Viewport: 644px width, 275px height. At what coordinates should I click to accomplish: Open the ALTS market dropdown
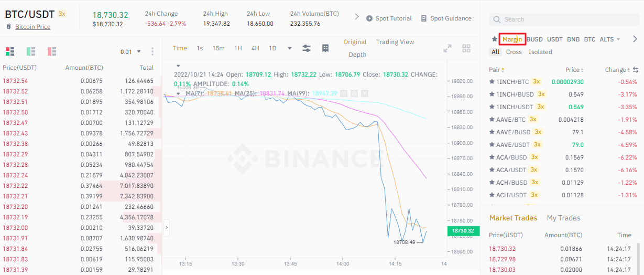tap(610, 39)
